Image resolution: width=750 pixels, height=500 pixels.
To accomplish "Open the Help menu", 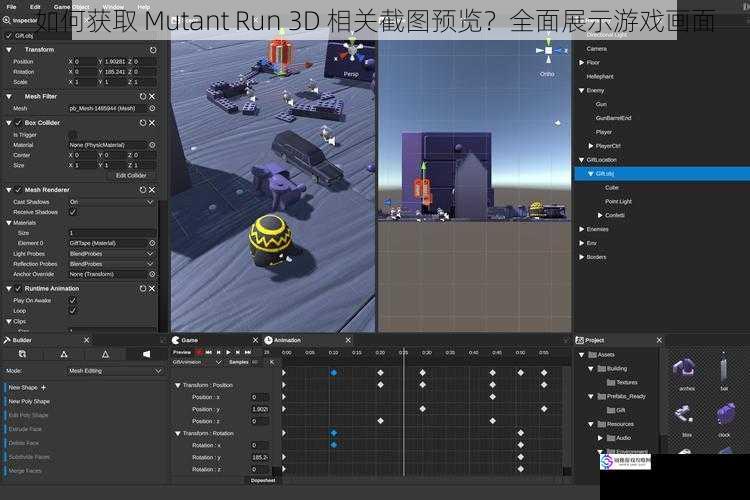I will point(143,7).
